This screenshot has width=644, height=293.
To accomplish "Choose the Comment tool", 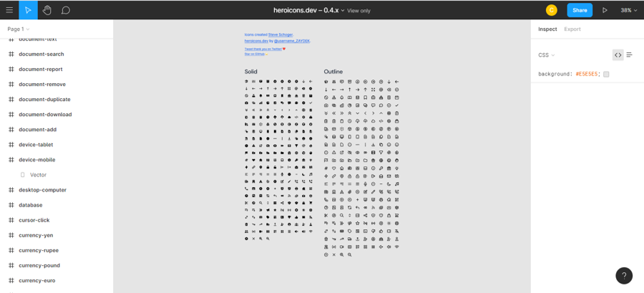I will pos(65,10).
